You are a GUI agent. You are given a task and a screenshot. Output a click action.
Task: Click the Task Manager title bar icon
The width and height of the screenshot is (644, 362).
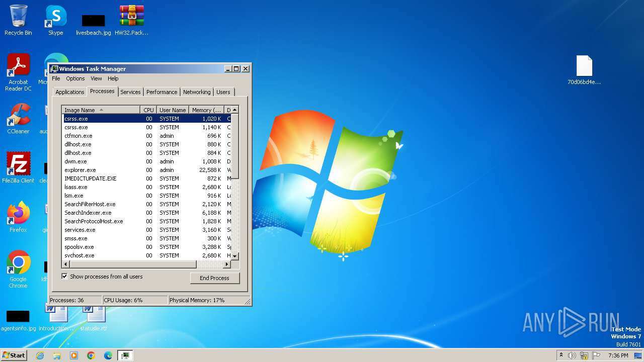click(54, 69)
